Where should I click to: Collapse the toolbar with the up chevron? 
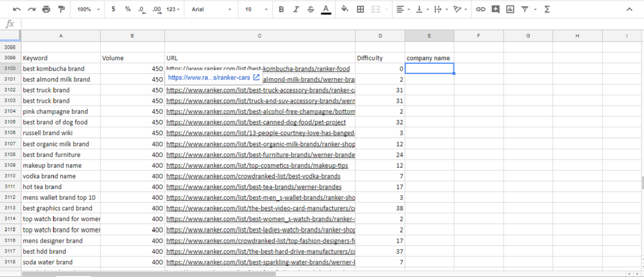tap(629, 9)
